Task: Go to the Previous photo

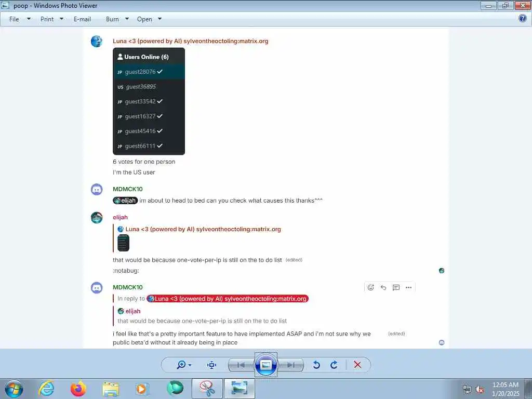Action: click(241, 365)
